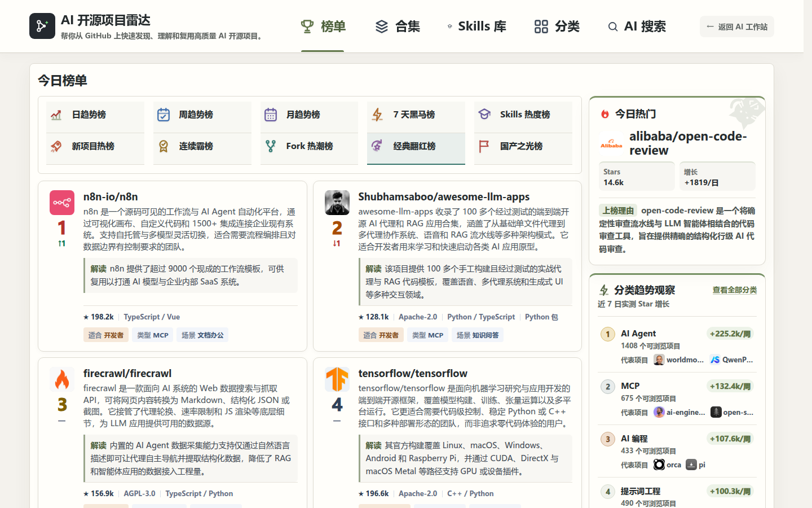Click the ★ 156.9k star count

(99, 493)
